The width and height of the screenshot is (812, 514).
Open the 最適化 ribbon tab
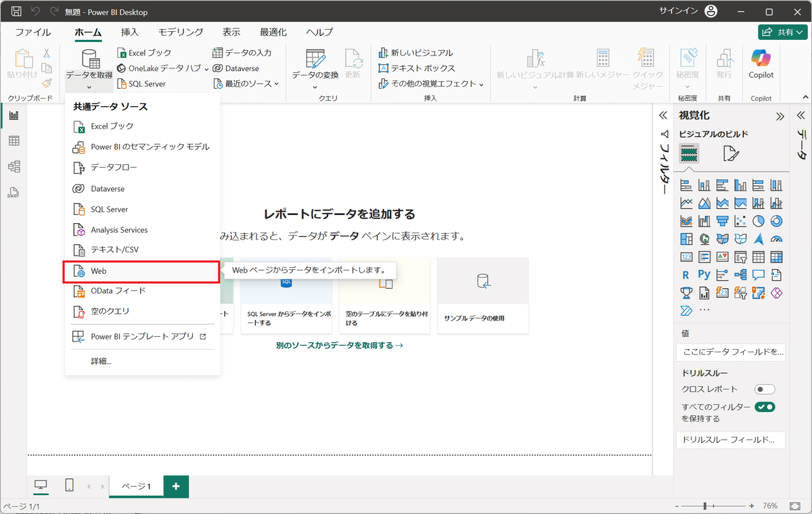point(273,32)
